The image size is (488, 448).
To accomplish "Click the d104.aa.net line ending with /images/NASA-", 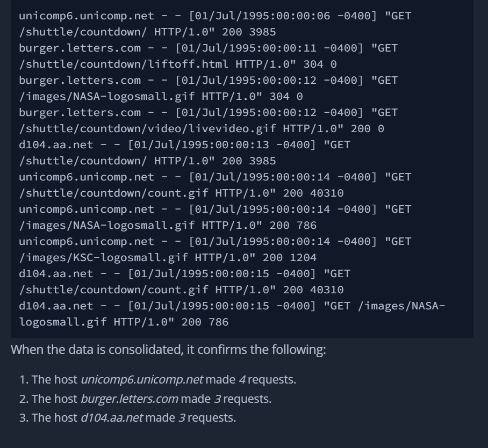I will [x=232, y=306].
